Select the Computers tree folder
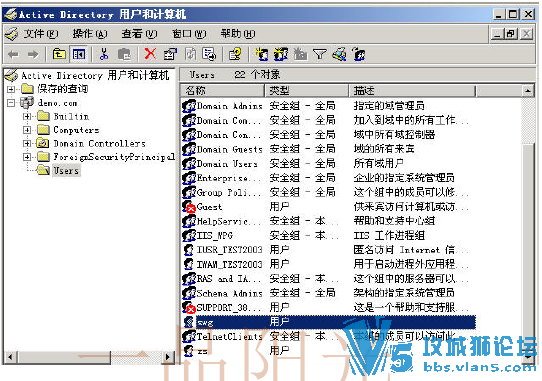542x381 pixels. coord(76,130)
